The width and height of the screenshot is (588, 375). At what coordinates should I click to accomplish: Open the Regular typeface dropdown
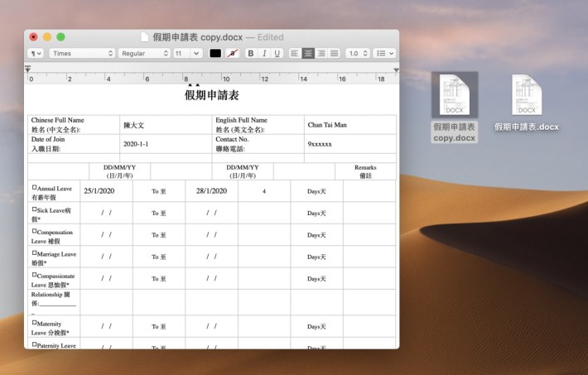coord(144,54)
